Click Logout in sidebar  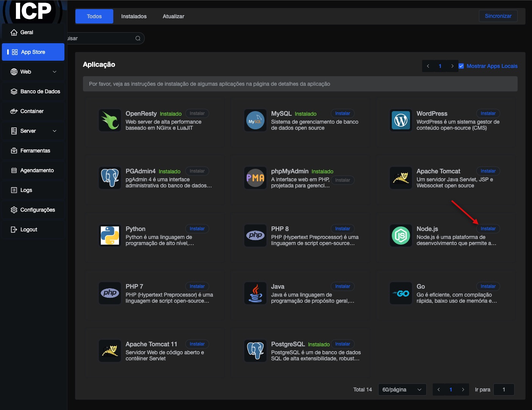click(x=33, y=229)
